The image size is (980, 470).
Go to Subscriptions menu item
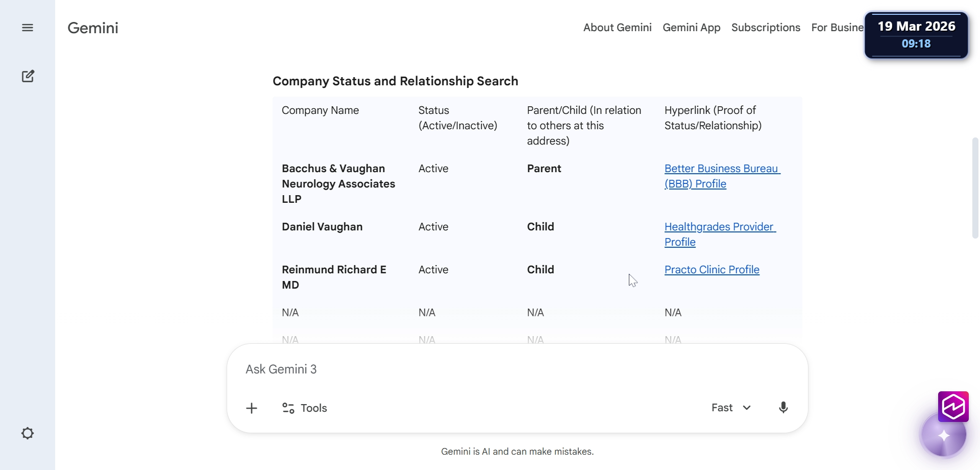[x=766, y=28]
